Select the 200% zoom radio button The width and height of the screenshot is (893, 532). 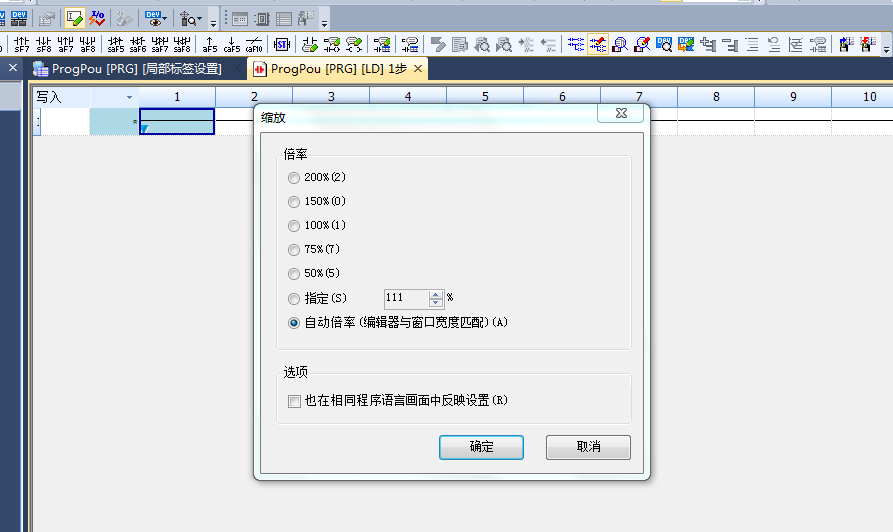tap(293, 178)
